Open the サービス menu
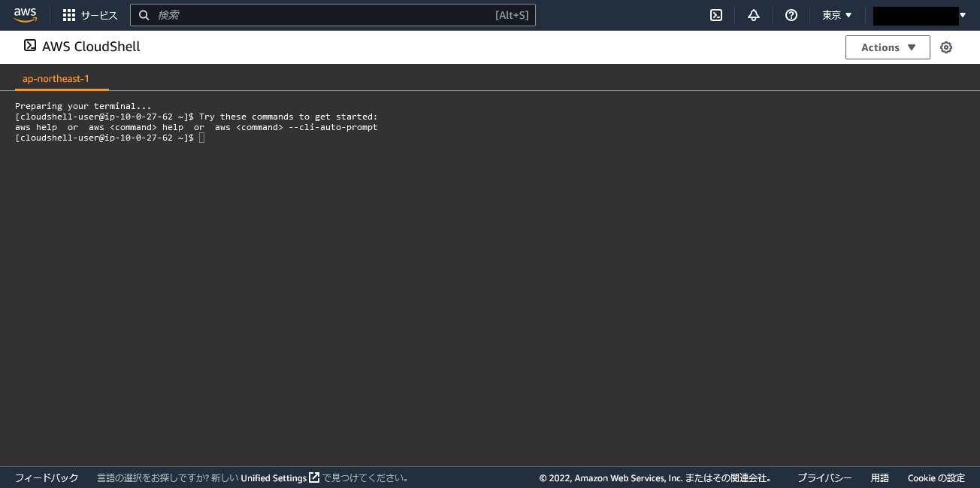The height and width of the screenshot is (488, 980). point(97,15)
